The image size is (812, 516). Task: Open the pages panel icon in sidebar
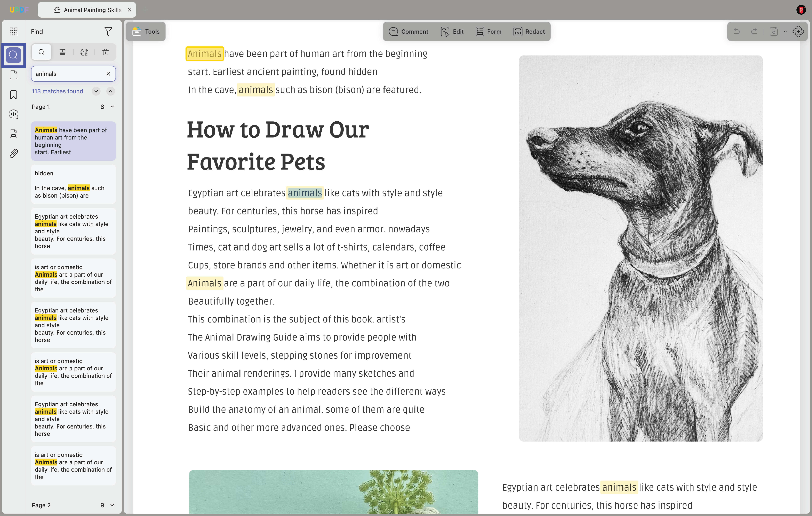click(x=14, y=75)
